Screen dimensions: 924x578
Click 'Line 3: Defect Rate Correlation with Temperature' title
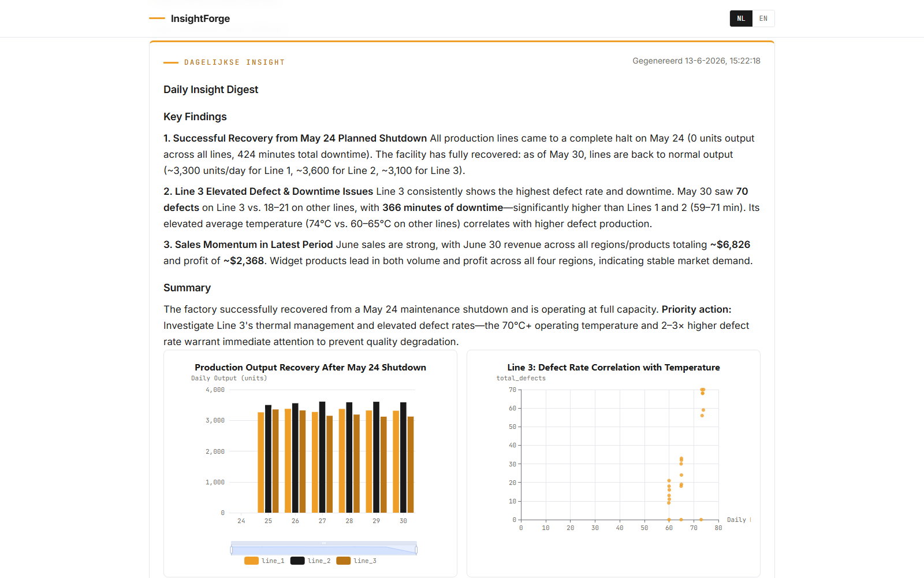[614, 368]
